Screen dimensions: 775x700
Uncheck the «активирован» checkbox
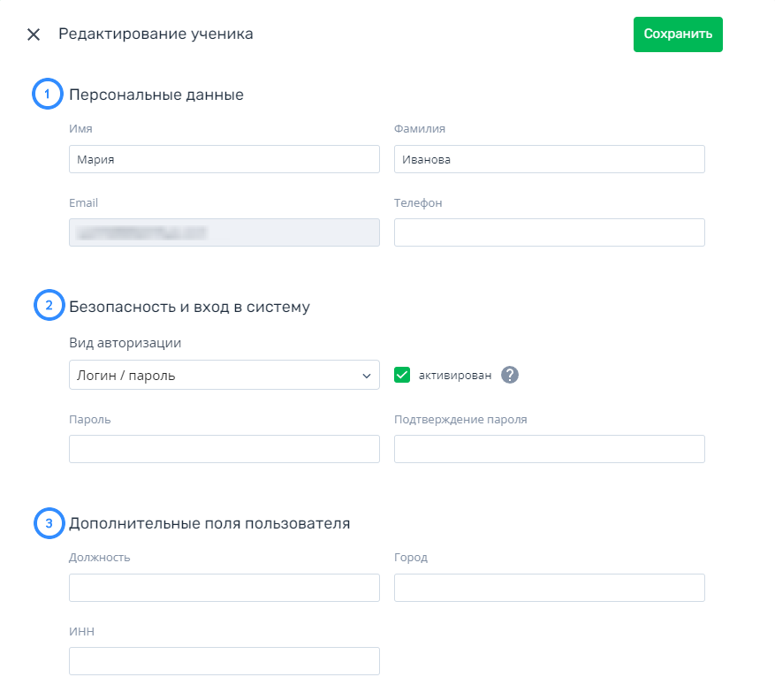(402, 376)
